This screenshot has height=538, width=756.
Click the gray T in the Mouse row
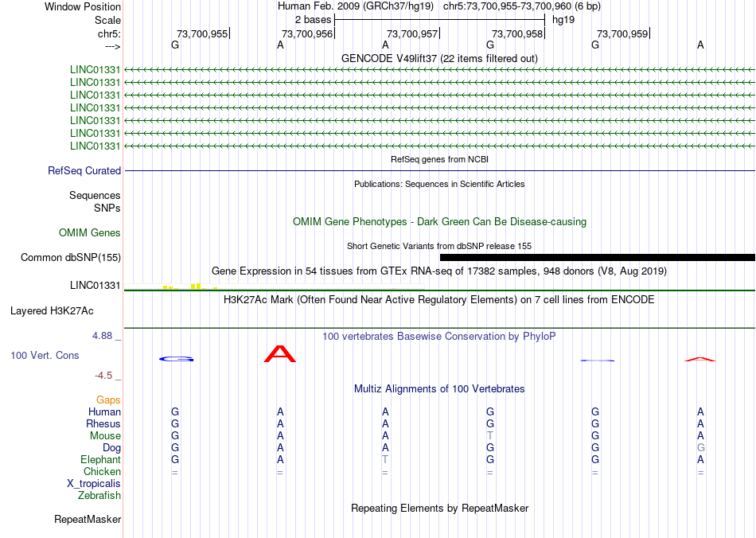(490, 436)
